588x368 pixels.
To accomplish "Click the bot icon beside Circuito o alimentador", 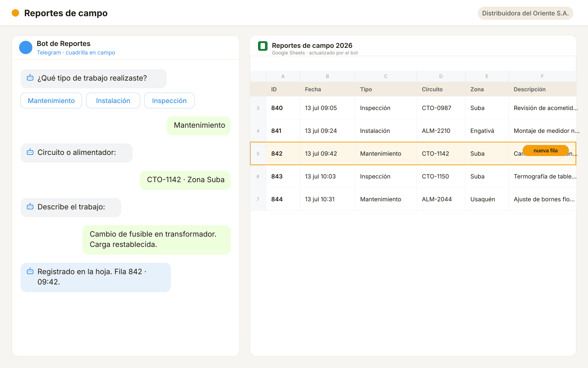I will [x=30, y=152].
